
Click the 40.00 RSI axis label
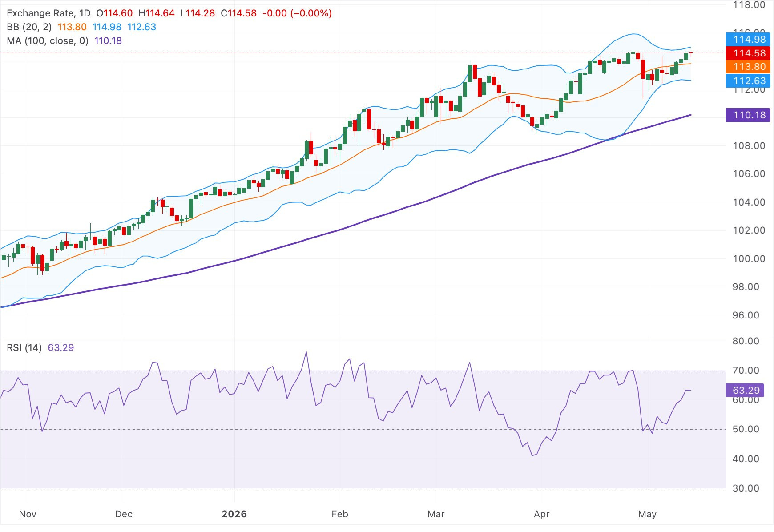(746, 459)
